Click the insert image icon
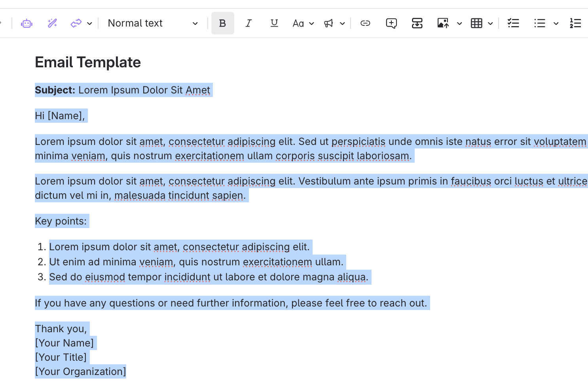The width and height of the screenshot is (588, 392). pos(443,23)
